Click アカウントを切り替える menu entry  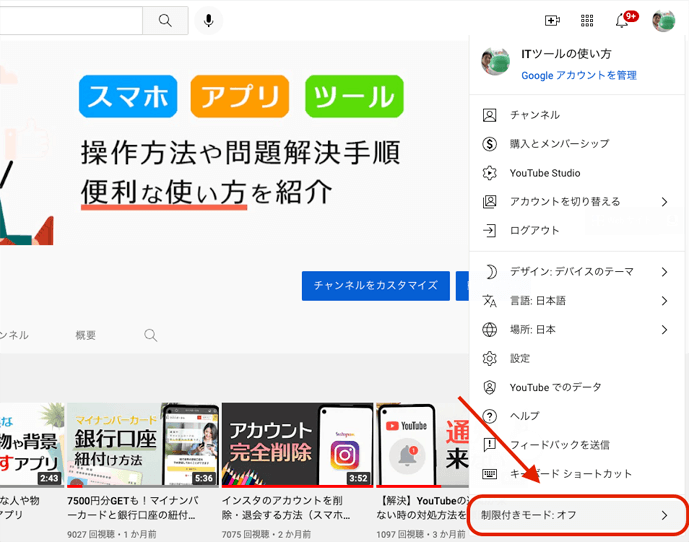[578, 202]
